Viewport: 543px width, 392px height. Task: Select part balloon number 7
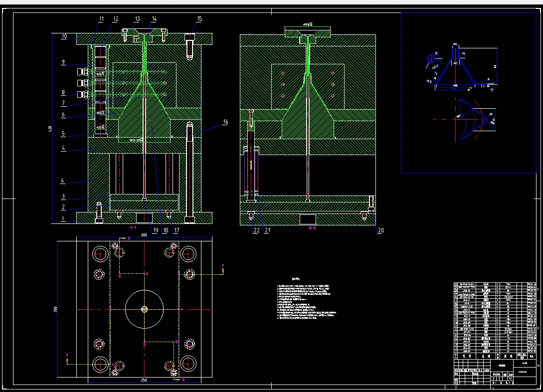coord(63,103)
